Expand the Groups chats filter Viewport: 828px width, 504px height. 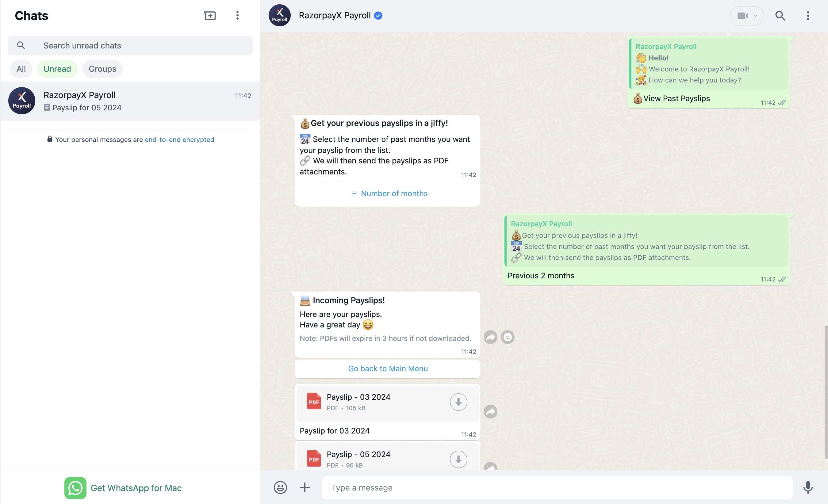pos(102,69)
